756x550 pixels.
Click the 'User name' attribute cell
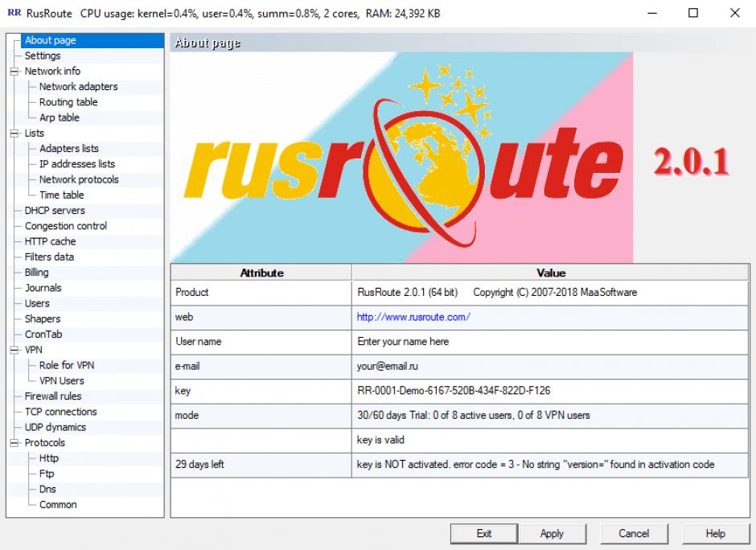tap(261, 342)
